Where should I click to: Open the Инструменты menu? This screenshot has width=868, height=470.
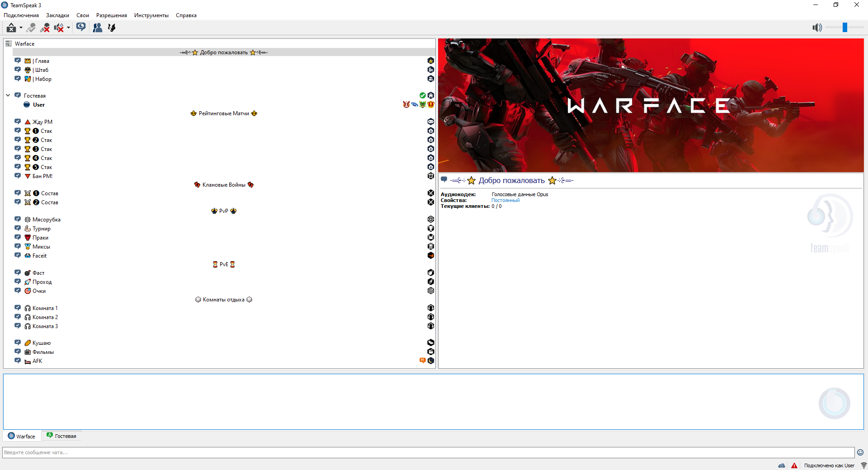click(x=151, y=15)
